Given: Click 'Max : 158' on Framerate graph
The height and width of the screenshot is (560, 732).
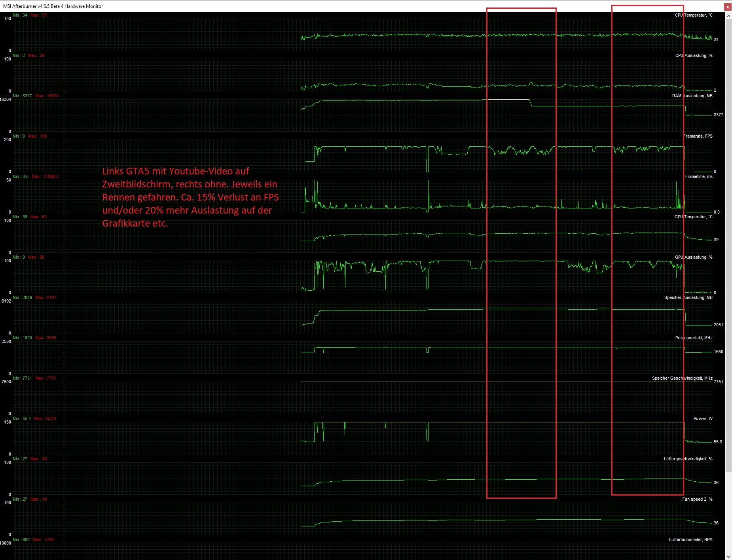Looking at the screenshot, I should pyautogui.click(x=37, y=136).
